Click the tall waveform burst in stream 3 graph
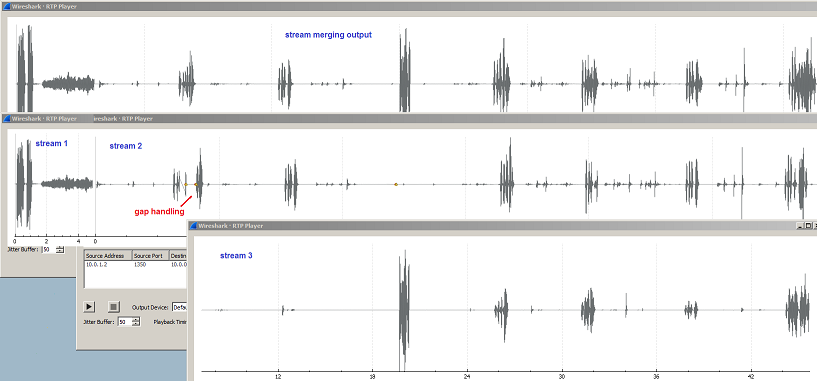The image size is (817, 381). pyautogui.click(x=403, y=310)
